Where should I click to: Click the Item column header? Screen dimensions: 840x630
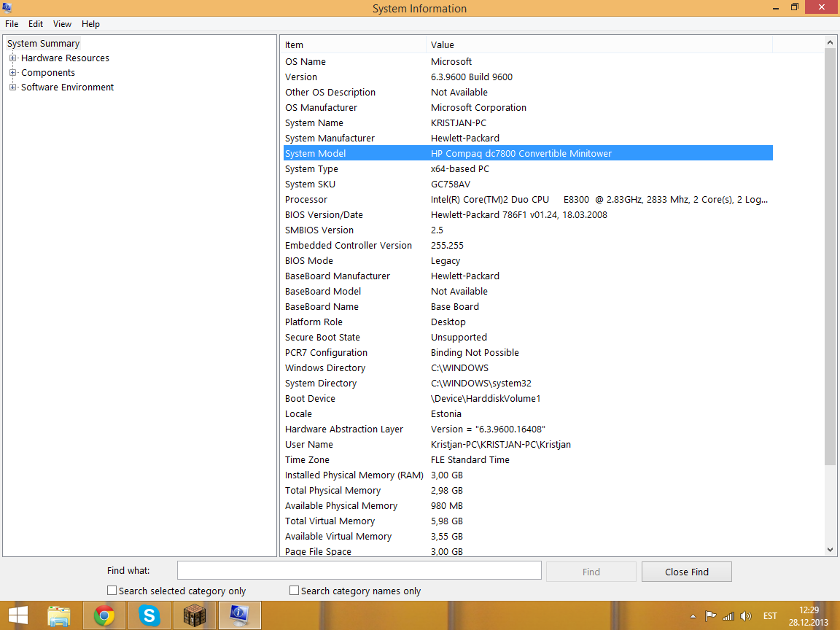(x=353, y=44)
